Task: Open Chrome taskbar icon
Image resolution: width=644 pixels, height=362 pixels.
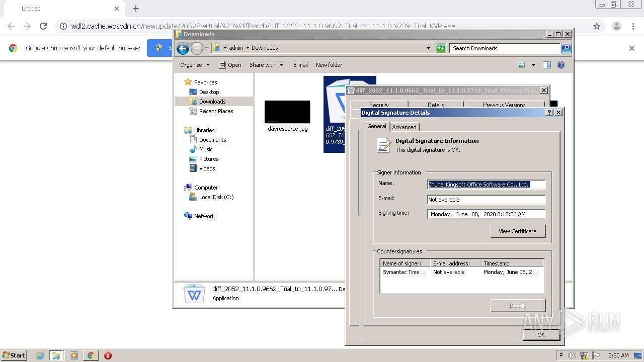Action: pyautogui.click(x=91, y=355)
